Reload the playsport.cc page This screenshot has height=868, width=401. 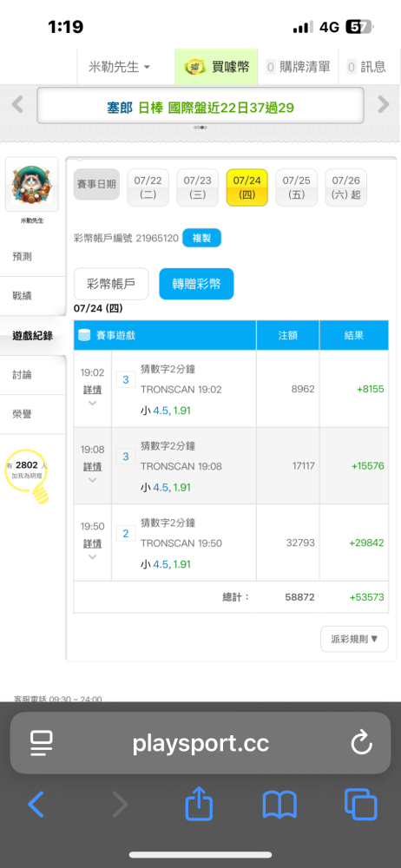pos(362,743)
